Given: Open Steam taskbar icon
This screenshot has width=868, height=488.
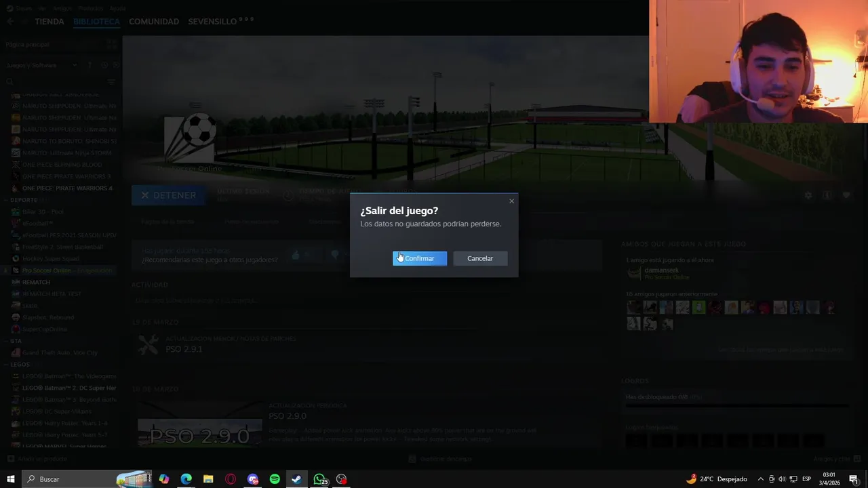Looking at the screenshot, I should click(x=296, y=479).
